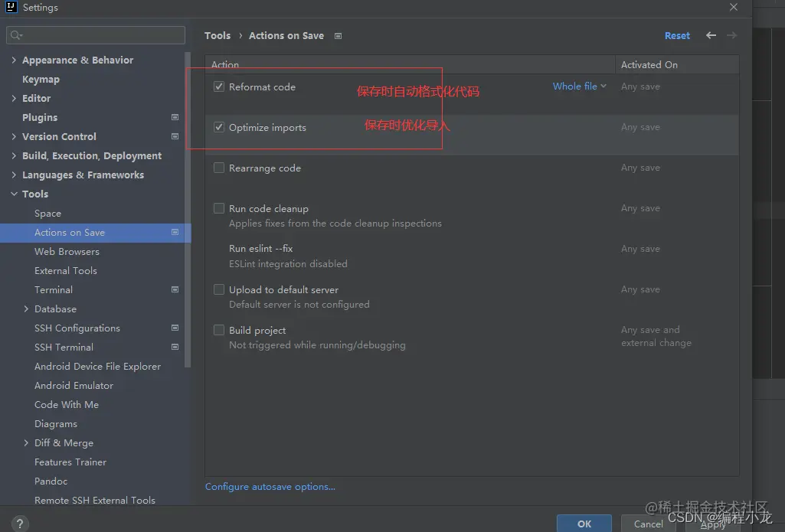Click 'ESLint integration disabled' description text

point(288,264)
